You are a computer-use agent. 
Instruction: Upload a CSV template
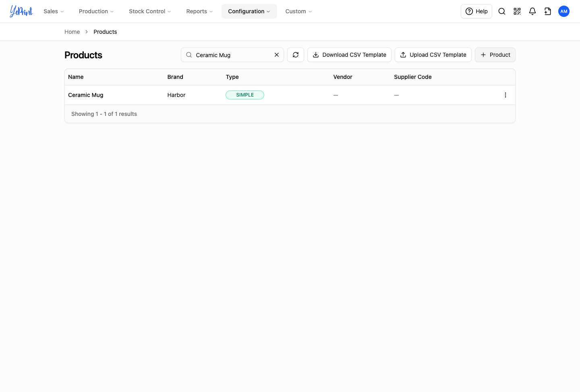[433, 55]
